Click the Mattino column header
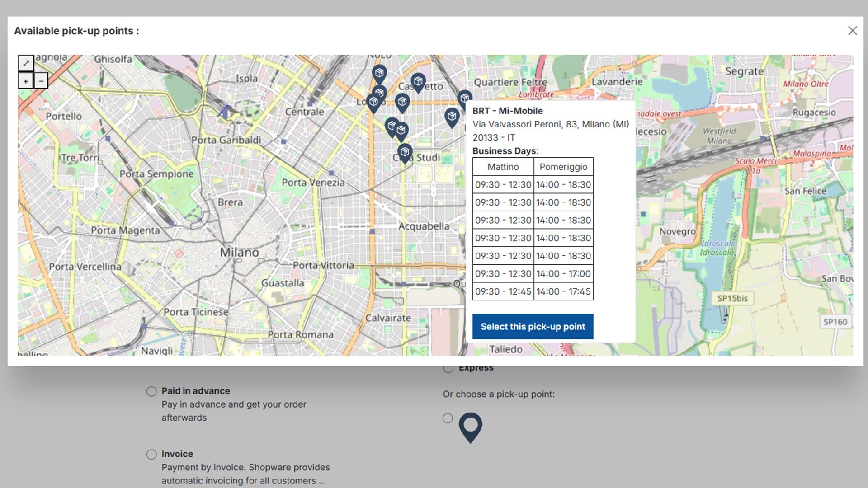The width and height of the screenshot is (868, 488). [x=503, y=167]
